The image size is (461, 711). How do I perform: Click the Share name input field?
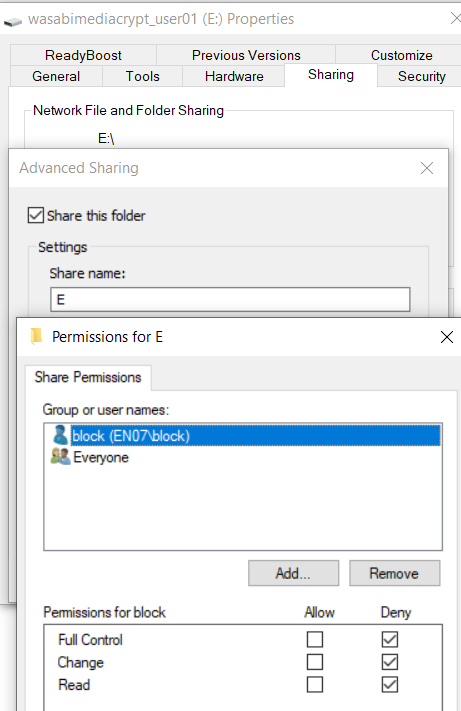[x=230, y=299]
